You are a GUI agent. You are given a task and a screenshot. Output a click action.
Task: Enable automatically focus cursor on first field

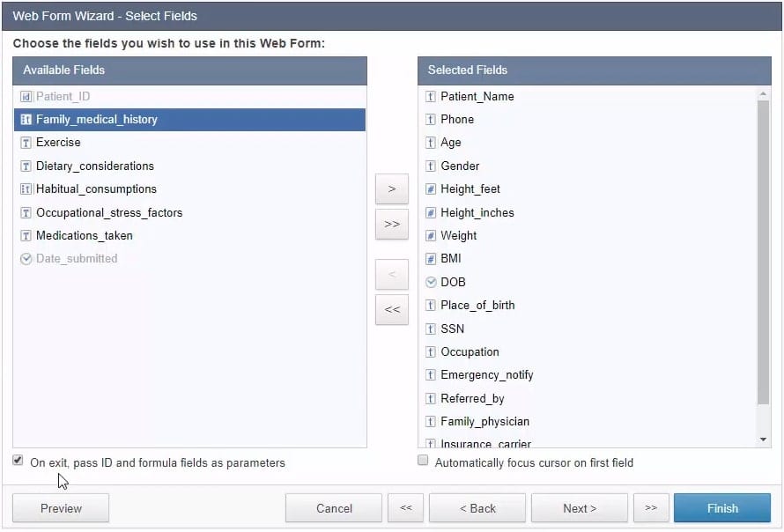pyautogui.click(x=423, y=461)
